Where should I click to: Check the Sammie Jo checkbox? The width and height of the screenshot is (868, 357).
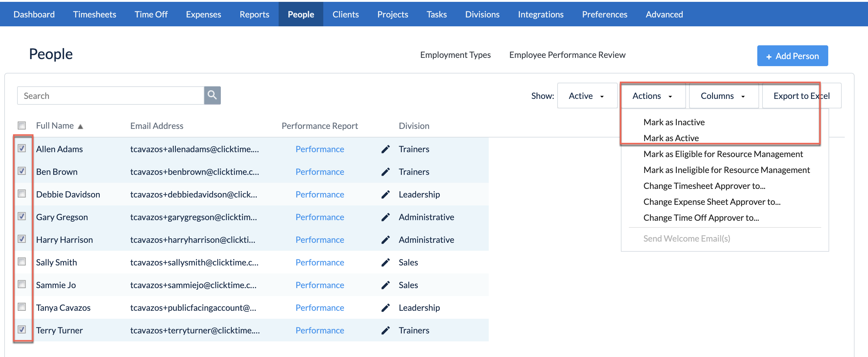[x=22, y=284]
